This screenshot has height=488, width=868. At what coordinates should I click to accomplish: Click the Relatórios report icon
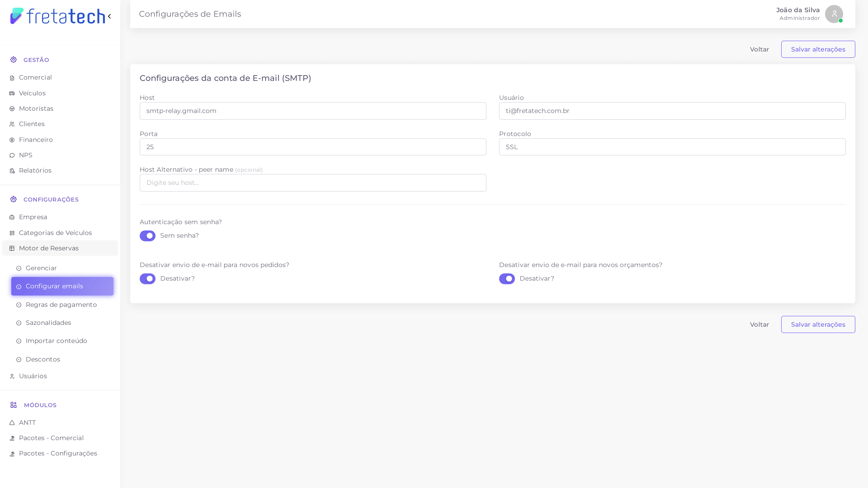click(x=12, y=170)
